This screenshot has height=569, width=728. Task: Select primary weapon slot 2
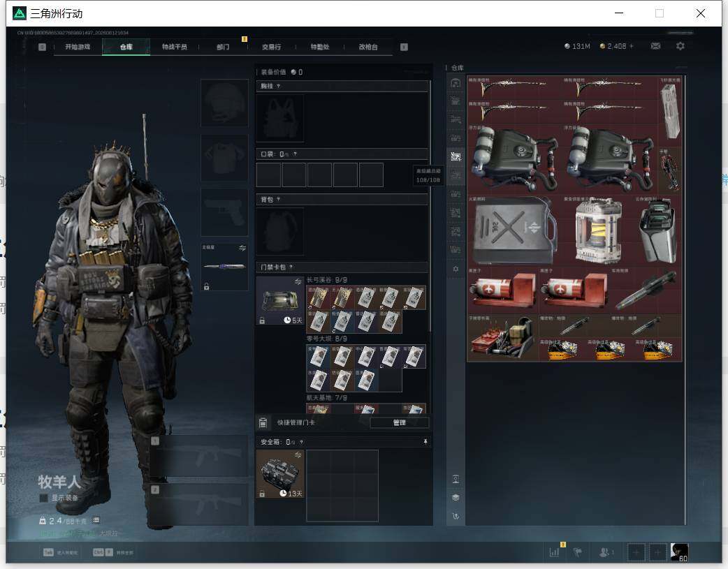point(198,505)
